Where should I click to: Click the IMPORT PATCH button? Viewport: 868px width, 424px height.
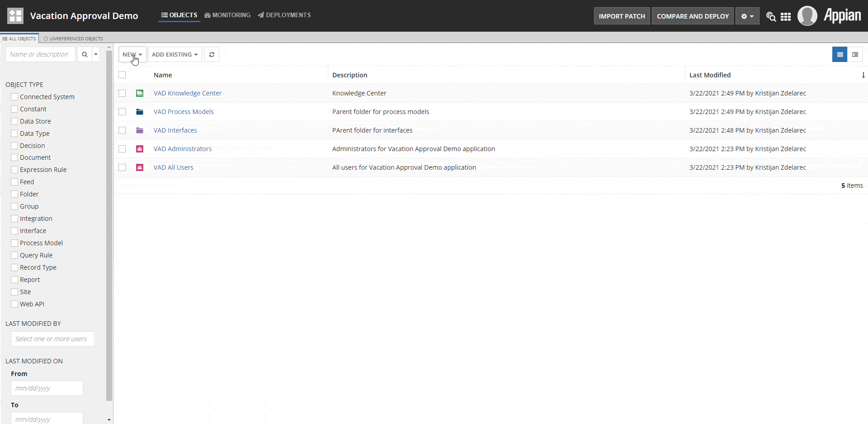622,16
